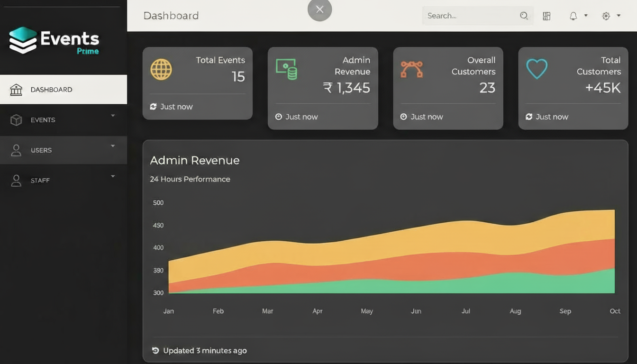Viewport: 637px width, 364px height.
Task: Open the notifications bell dropdown
Action: (x=578, y=16)
